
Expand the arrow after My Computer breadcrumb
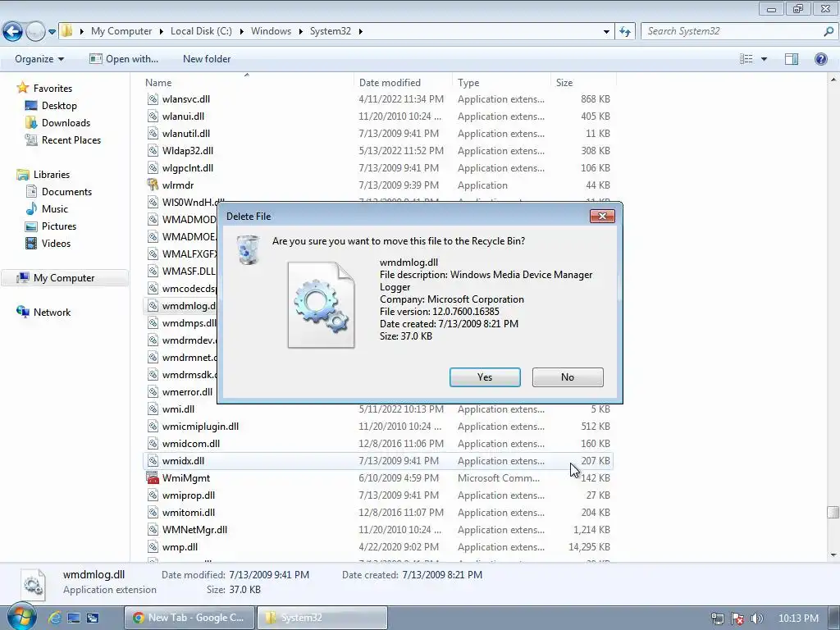pos(161,32)
